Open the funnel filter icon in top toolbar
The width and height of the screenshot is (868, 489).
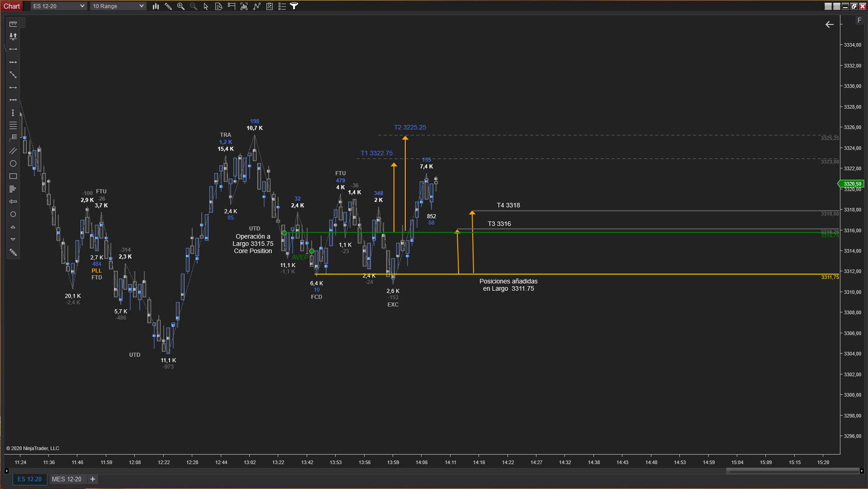tap(294, 6)
